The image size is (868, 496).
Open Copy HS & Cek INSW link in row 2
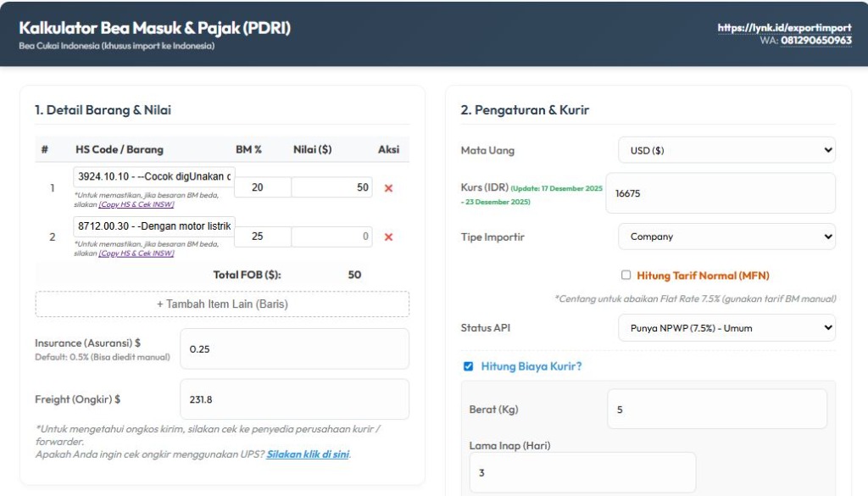point(136,253)
